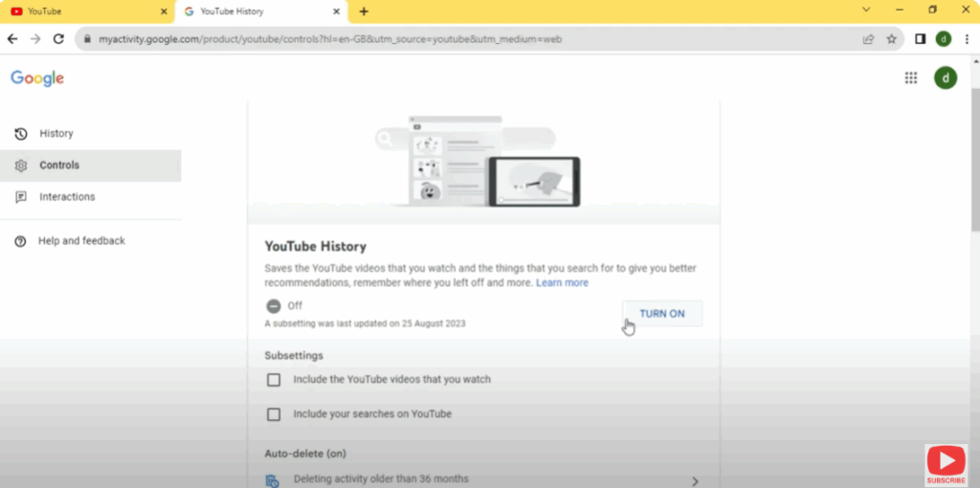This screenshot has width=980, height=488.
Task: Open the browser side panel icon
Action: 920,38
